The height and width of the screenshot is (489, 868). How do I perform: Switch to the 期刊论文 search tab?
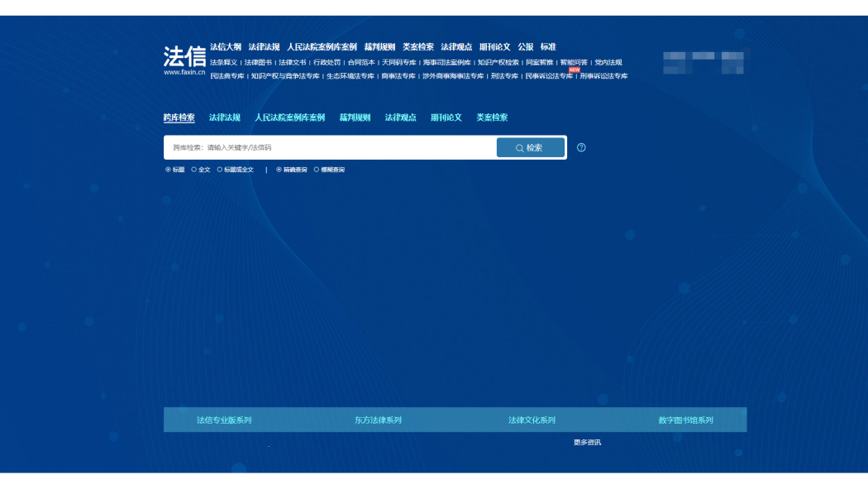tap(446, 117)
